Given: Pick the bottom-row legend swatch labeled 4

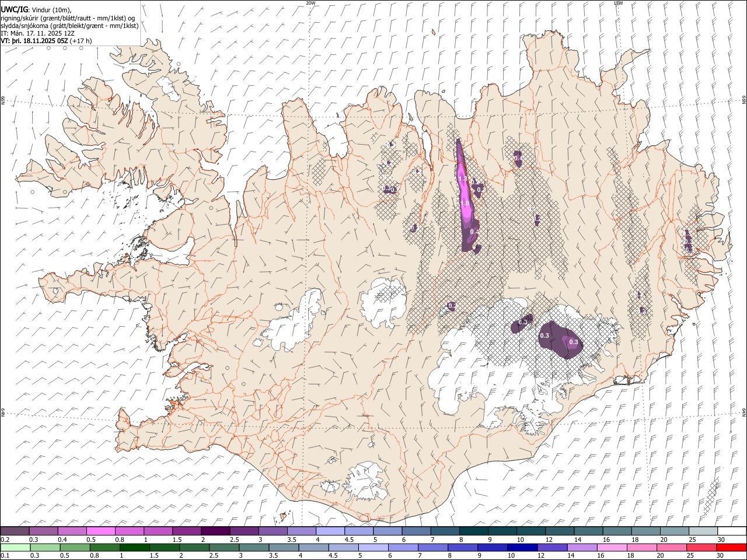Looking at the screenshot, I should tap(313, 547).
